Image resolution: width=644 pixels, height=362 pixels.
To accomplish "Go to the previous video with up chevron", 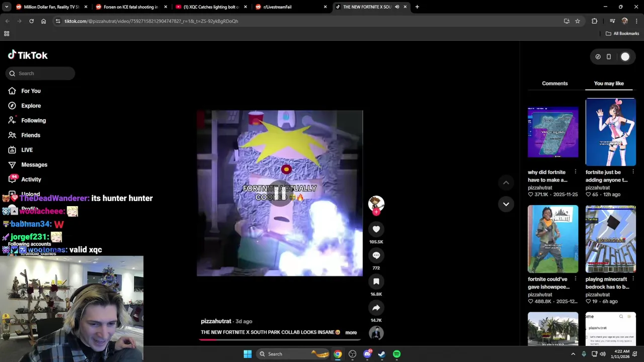I will pyautogui.click(x=506, y=183).
